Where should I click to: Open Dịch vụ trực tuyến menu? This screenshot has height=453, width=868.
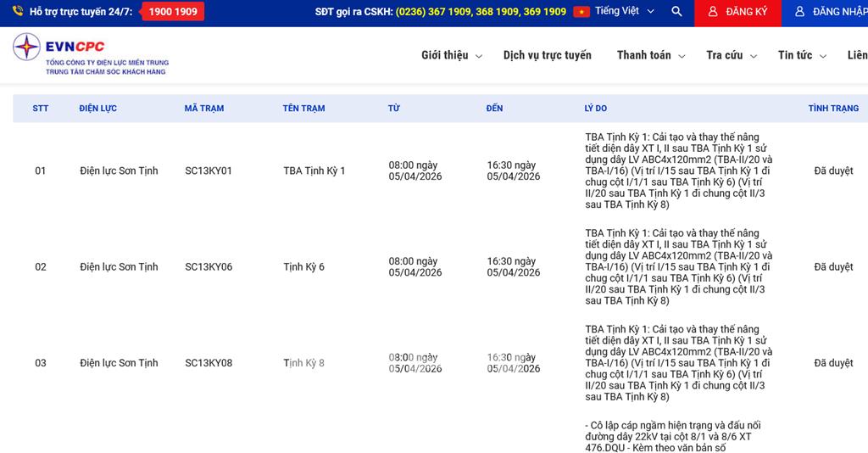coord(547,55)
